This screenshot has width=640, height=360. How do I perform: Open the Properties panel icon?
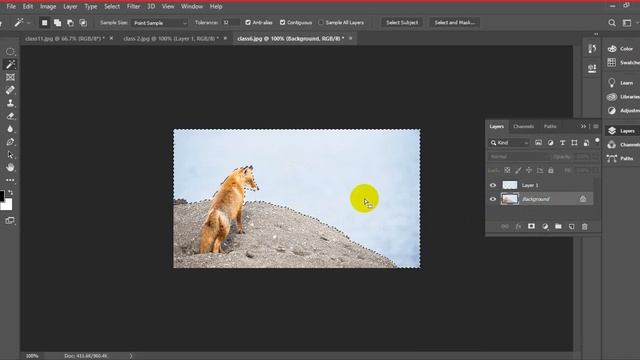(x=592, y=68)
